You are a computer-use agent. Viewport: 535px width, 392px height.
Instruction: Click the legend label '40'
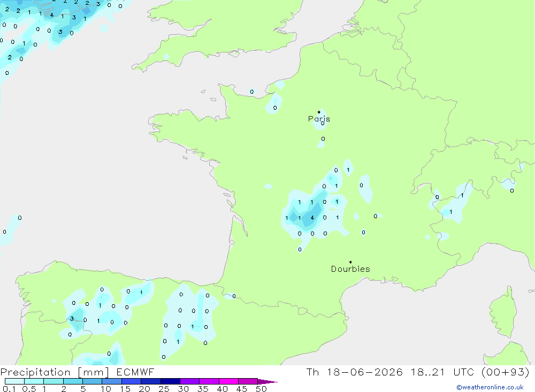coord(223,389)
